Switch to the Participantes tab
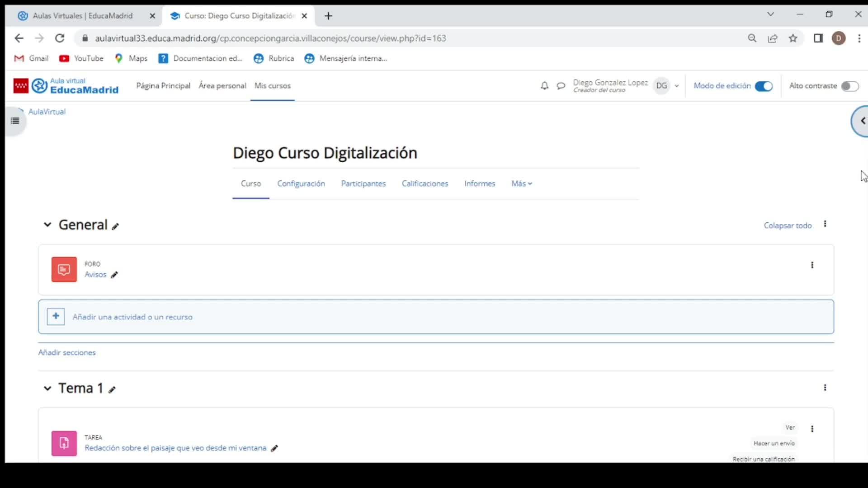This screenshot has height=488, width=868. (x=363, y=183)
